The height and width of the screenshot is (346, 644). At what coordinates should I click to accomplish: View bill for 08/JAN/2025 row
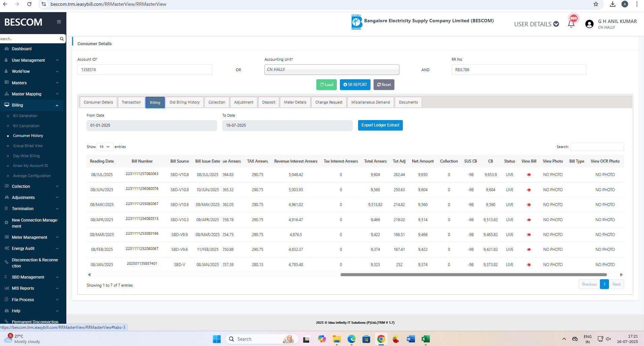[529, 265]
